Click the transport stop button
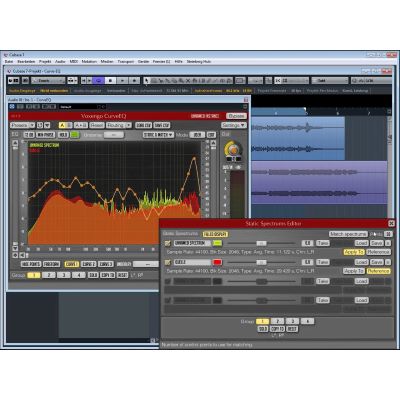400x400 pixels. (x=111, y=80)
